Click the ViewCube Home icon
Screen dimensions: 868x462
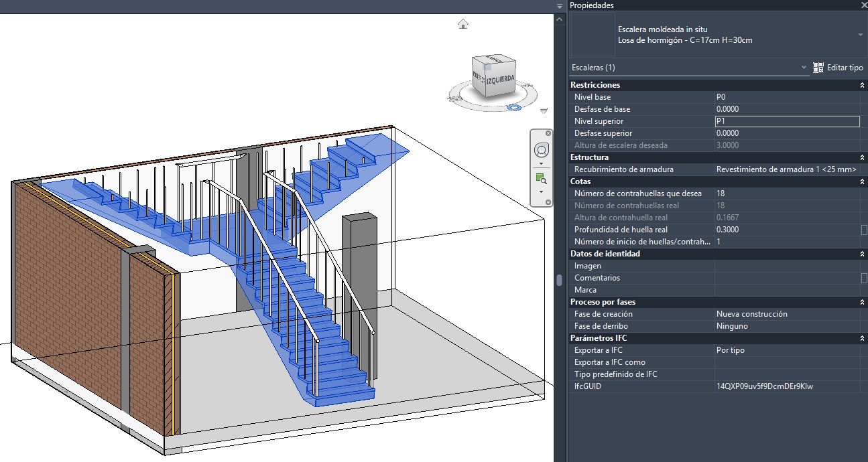(462, 24)
